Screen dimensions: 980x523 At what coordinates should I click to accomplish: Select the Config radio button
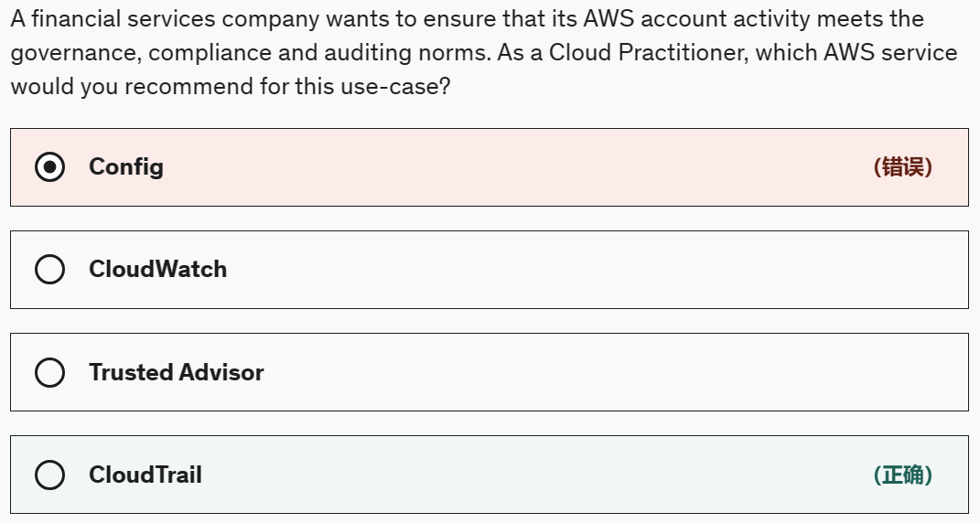[x=49, y=167]
